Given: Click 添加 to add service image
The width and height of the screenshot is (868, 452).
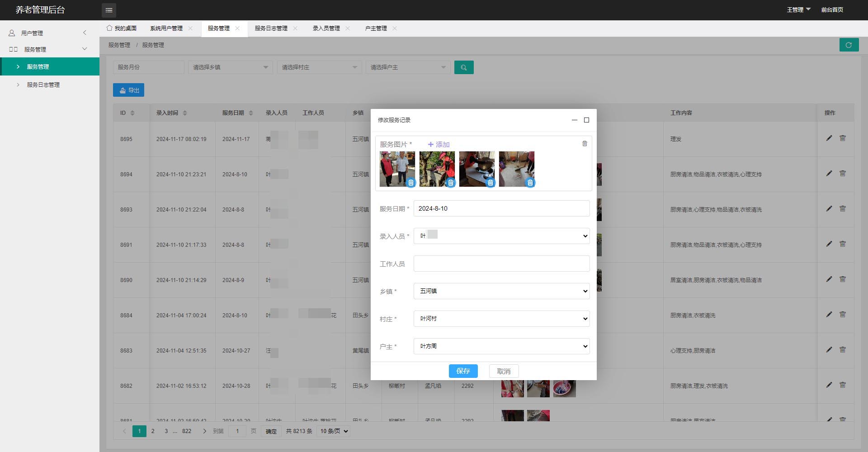Looking at the screenshot, I should pos(438,144).
